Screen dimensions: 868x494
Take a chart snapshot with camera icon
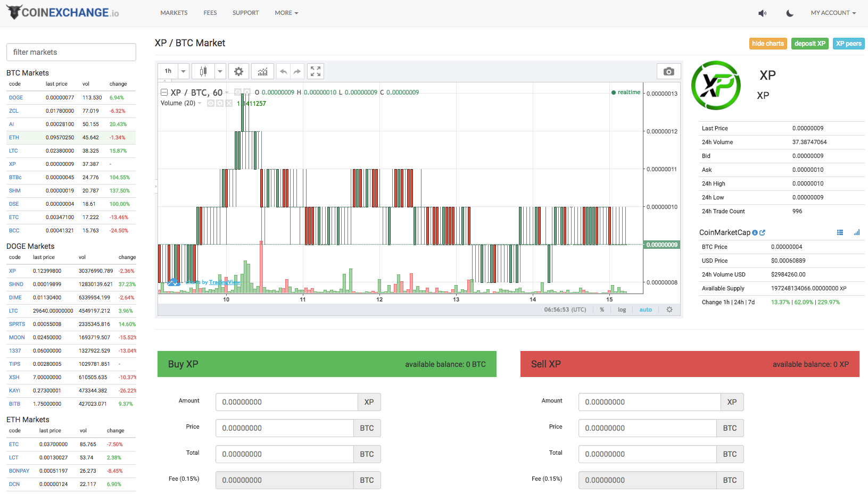tap(669, 71)
